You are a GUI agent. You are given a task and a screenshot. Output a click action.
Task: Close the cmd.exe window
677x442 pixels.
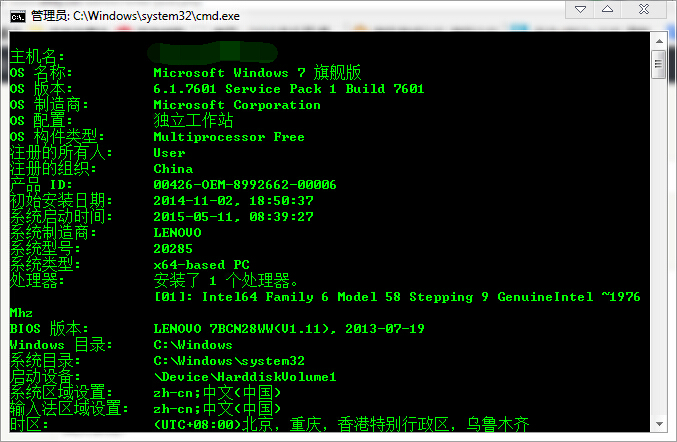(644, 9)
